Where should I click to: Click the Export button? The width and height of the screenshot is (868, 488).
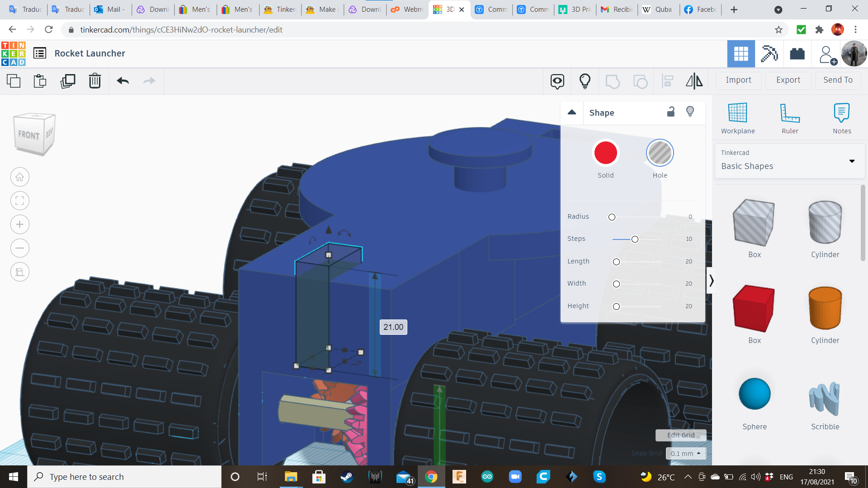tap(788, 80)
